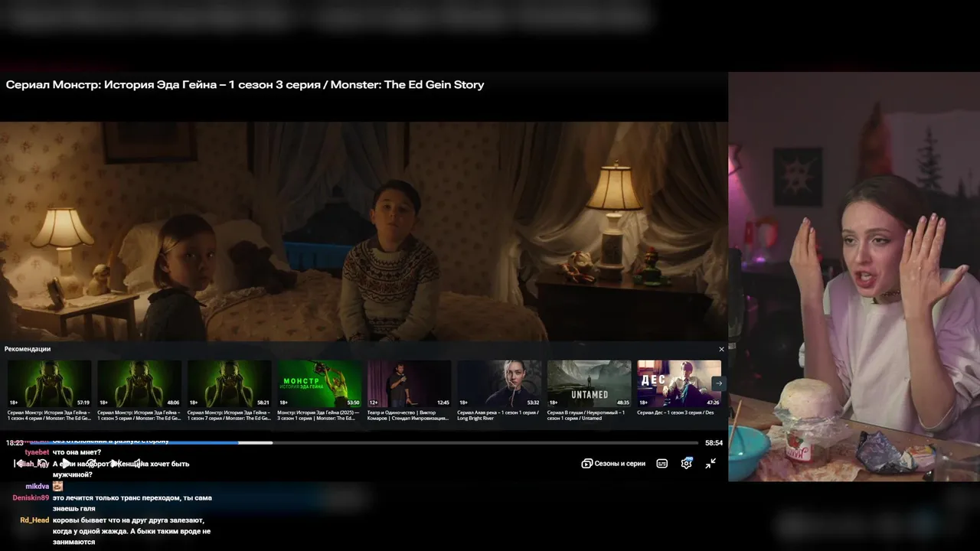Click the Рекомендации heading
The width and height of the screenshot is (980, 551).
click(x=28, y=349)
